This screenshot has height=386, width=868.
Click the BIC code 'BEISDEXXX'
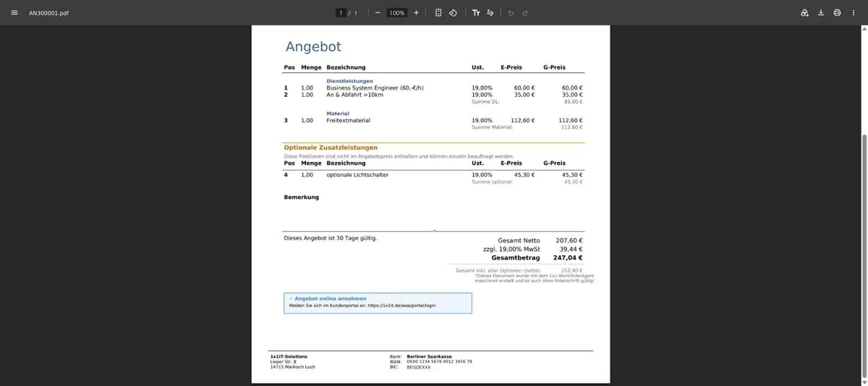(x=418, y=367)
